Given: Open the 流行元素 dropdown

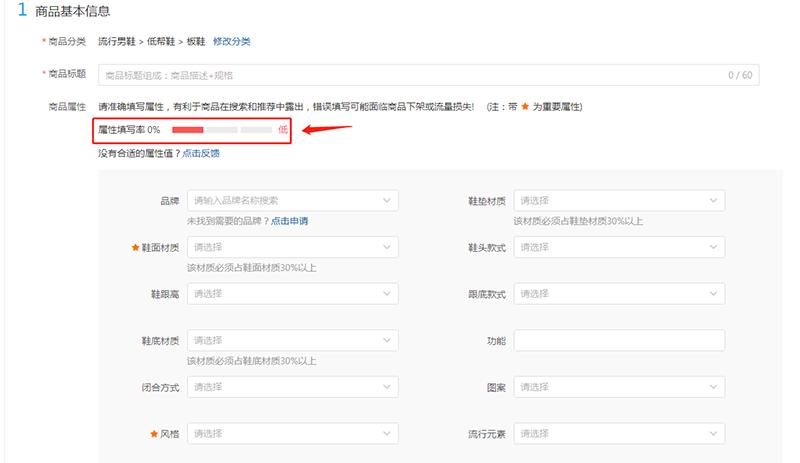Looking at the screenshot, I should point(618,434).
